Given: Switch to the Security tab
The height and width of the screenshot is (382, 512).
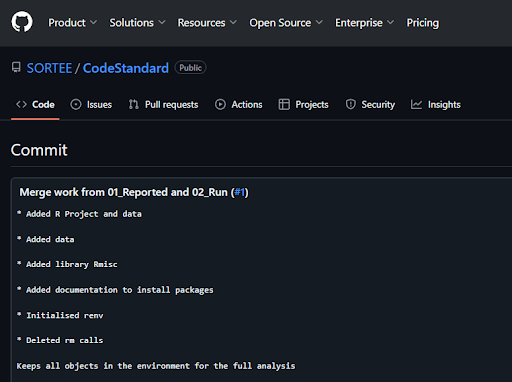Looking at the screenshot, I should coord(370,105).
